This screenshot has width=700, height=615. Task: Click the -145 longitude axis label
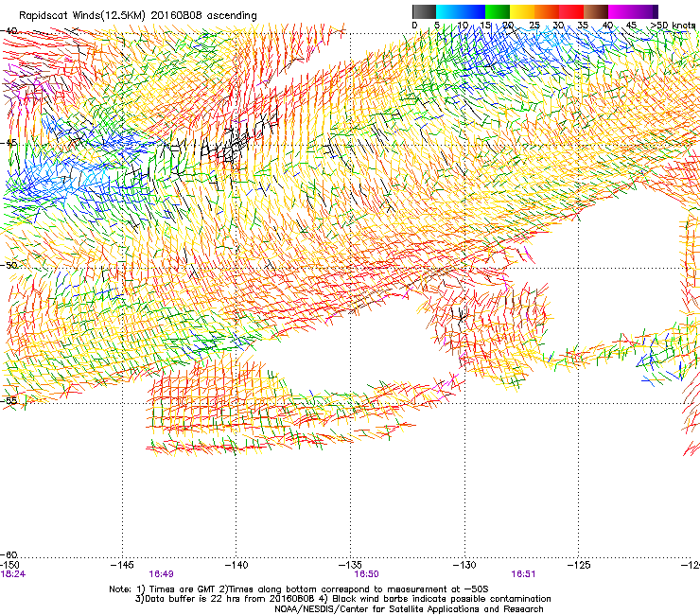pos(122,565)
